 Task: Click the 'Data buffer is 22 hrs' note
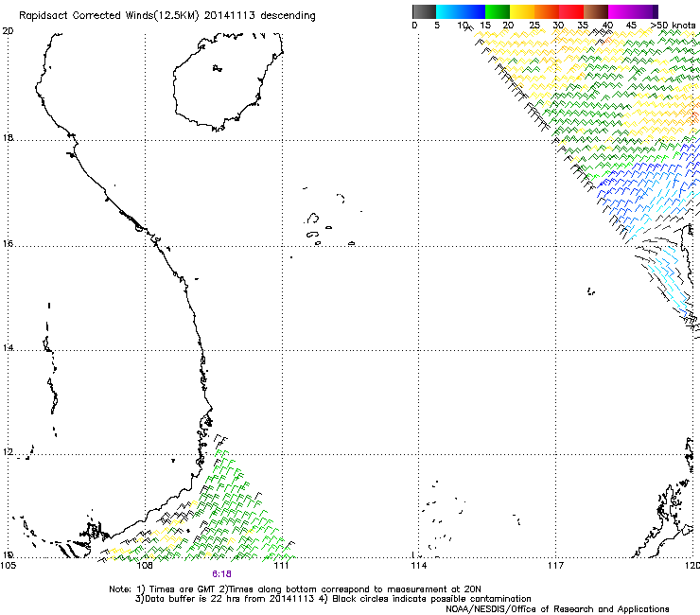click(225, 599)
